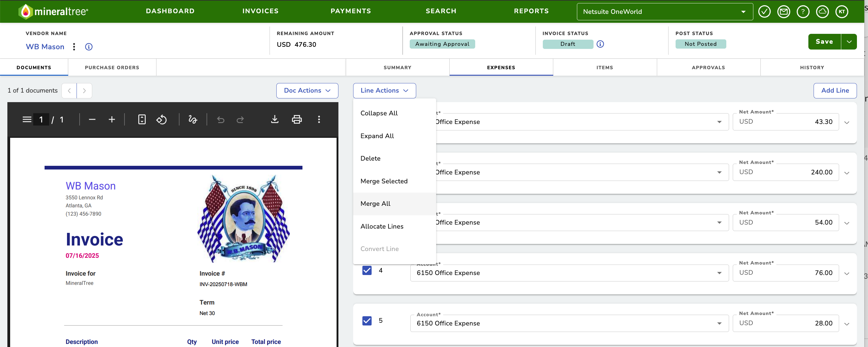The width and height of the screenshot is (868, 347).
Task: Click the fit to page icon
Action: click(142, 119)
